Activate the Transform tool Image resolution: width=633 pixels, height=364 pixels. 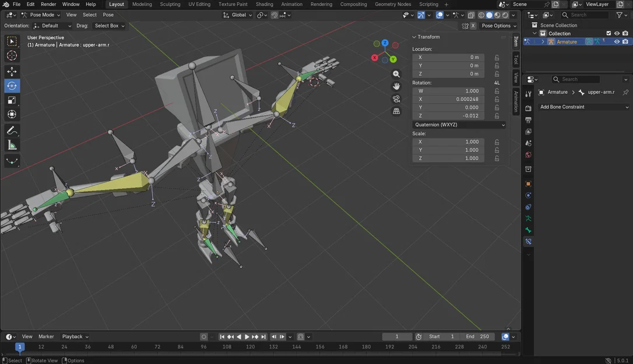coord(12,114)
